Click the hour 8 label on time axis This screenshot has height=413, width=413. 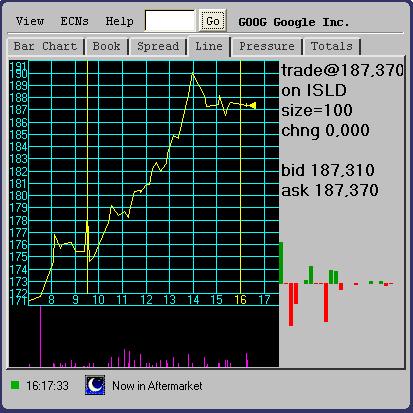(51, 300)
